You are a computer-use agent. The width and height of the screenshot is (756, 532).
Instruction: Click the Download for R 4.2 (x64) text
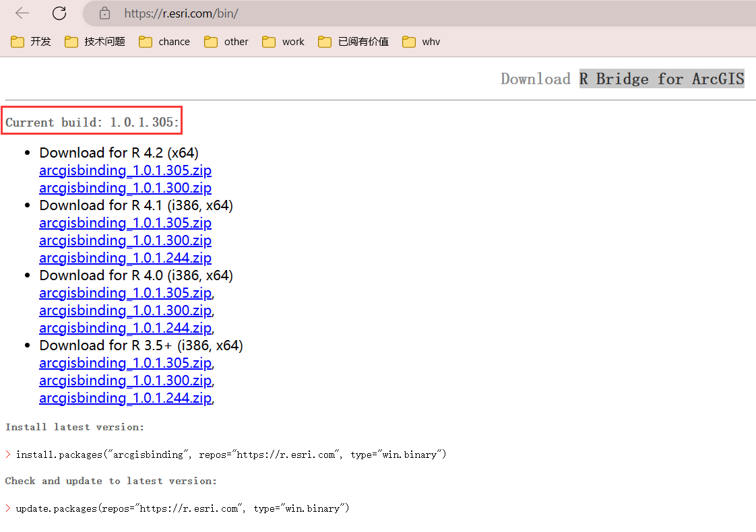(119, 153)
